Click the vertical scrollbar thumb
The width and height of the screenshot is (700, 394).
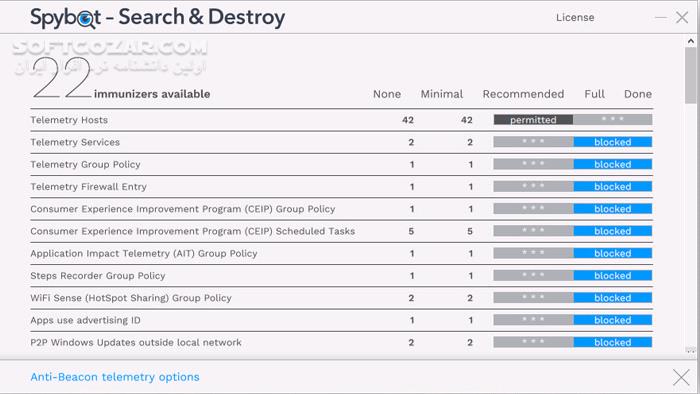(691, 75)
